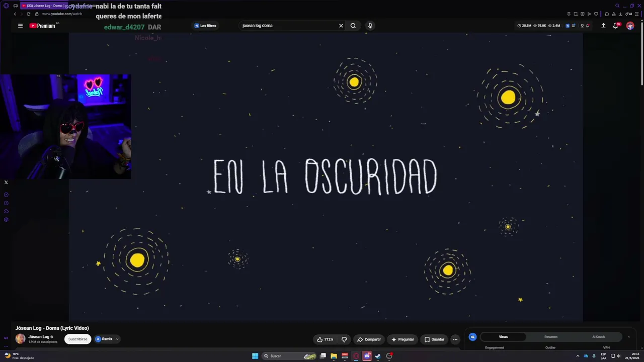Screen dimensions: 644x362
Task: Open the browser easy setup sliders icon
Action: pos(637,14)
